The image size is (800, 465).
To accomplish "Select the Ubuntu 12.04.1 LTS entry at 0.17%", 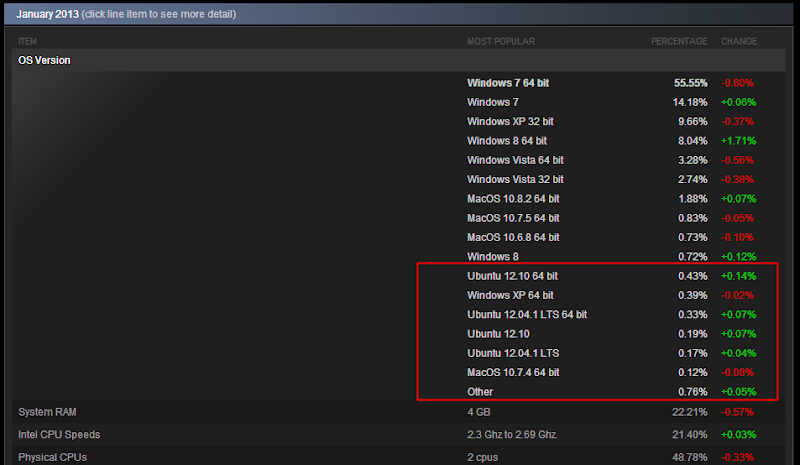I will 513,353.
